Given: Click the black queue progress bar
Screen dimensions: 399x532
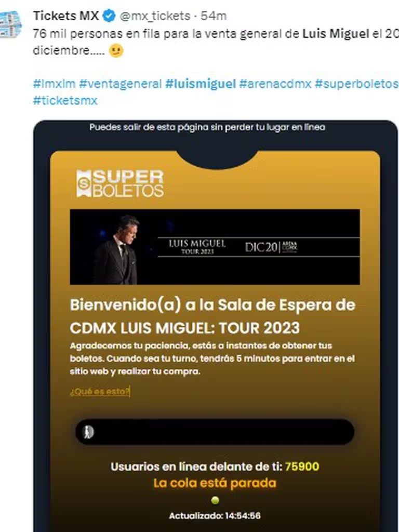Looking at the screenshot, I should coord(215,432).
